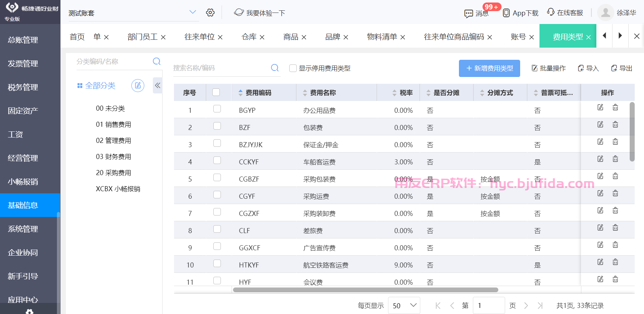Image resolution: width=644 pixels, height=314 pixels.
Task: Click the vertical table scrollbar
Action: 632,132
